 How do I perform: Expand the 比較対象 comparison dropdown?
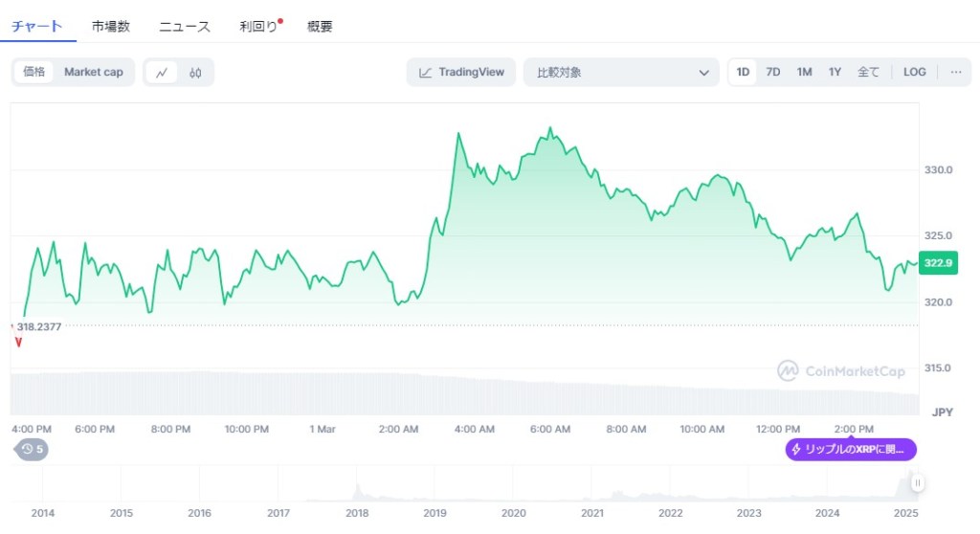tap(621, 72)
